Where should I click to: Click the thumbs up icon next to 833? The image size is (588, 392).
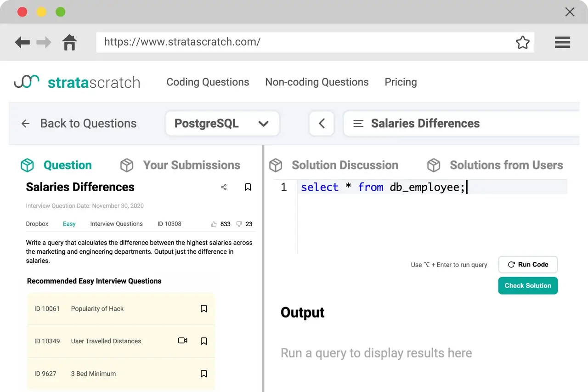(214, 224)
